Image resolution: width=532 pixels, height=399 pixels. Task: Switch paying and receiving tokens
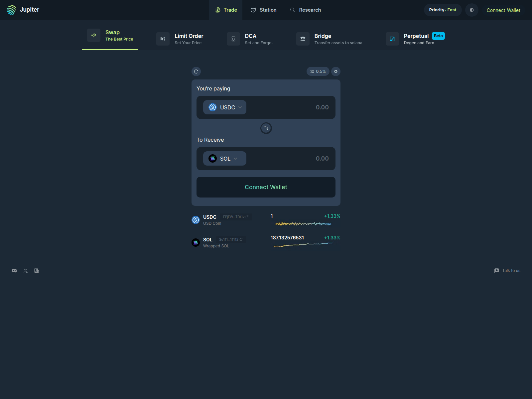[x=266, y=128]
